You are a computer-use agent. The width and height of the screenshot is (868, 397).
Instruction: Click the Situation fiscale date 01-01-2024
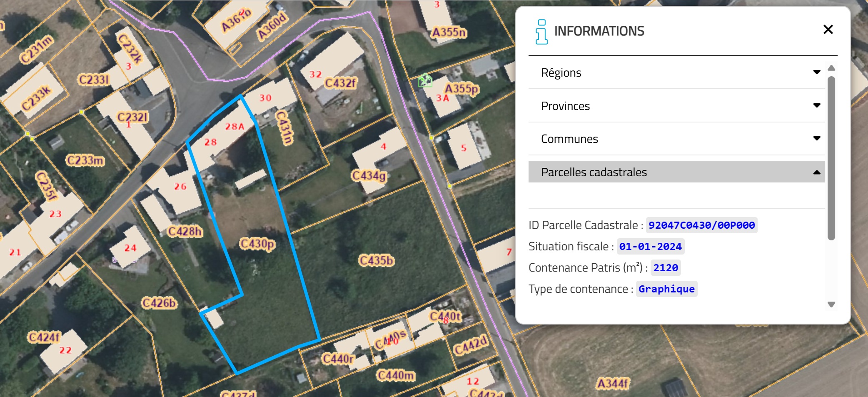click(650, 247)
